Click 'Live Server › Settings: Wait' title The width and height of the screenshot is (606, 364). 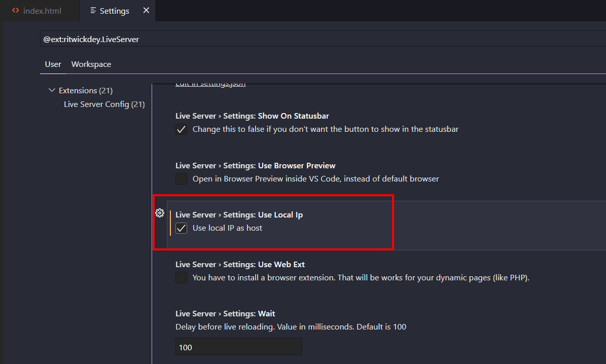[225, 314]
